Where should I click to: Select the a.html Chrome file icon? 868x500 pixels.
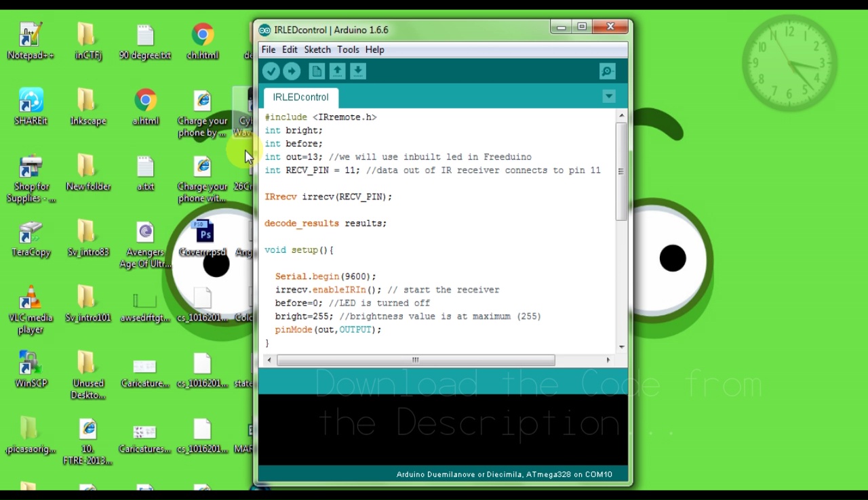point(145,107)
